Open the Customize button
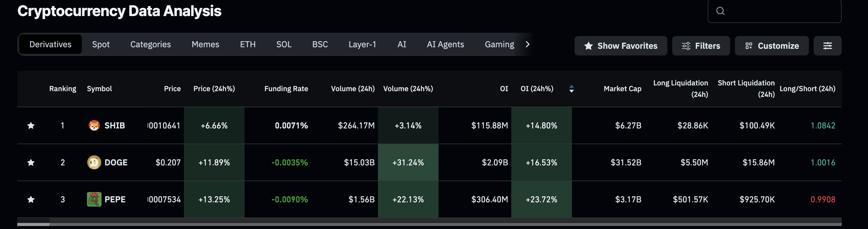The image size is (868, 229). point(771,46)
